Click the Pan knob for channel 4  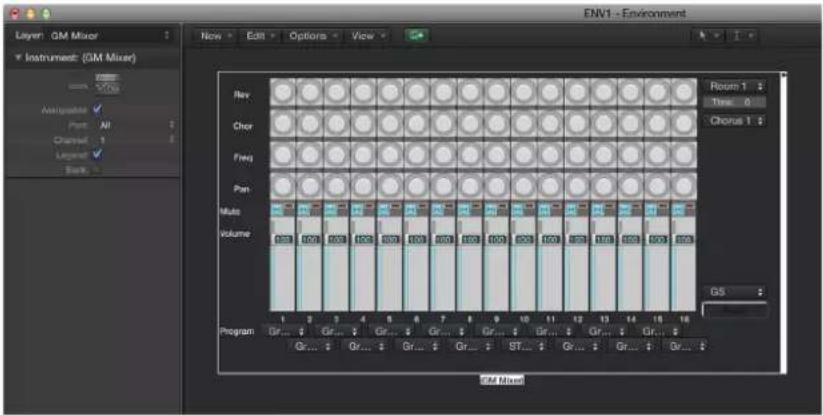[363, 186]
